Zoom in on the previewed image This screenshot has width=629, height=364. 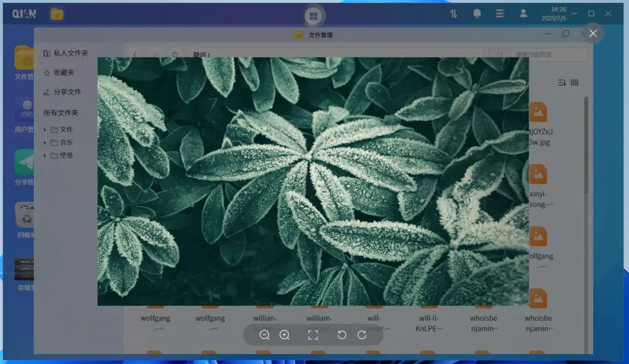[284, 335]
